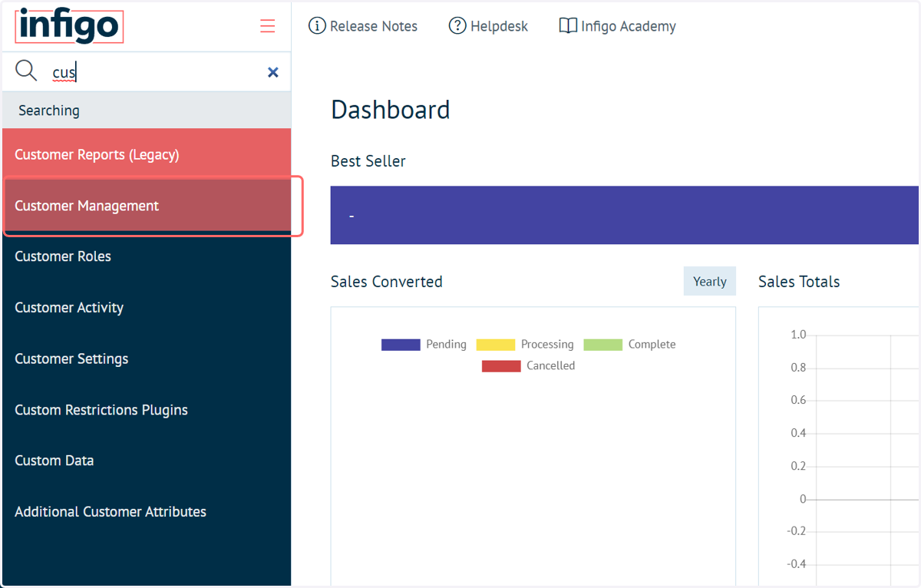Open Customer Reports (Legacy)

pyautogui.click(x=147, y=154)
